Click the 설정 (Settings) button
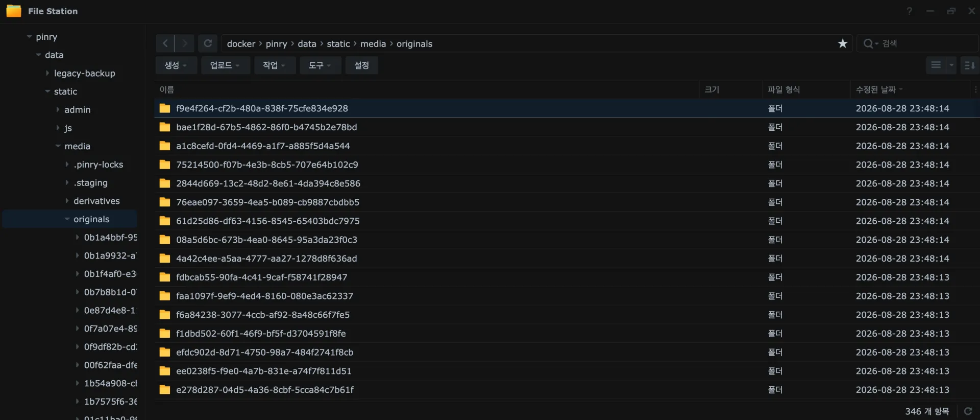 click(361, 65)
